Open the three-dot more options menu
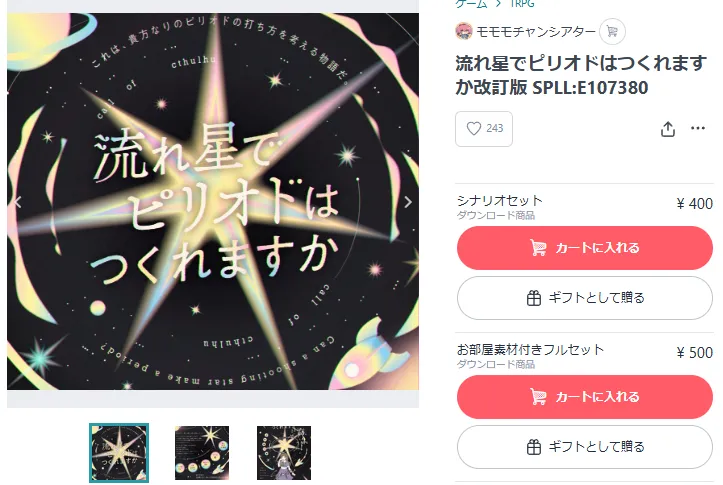 (698, 128)
